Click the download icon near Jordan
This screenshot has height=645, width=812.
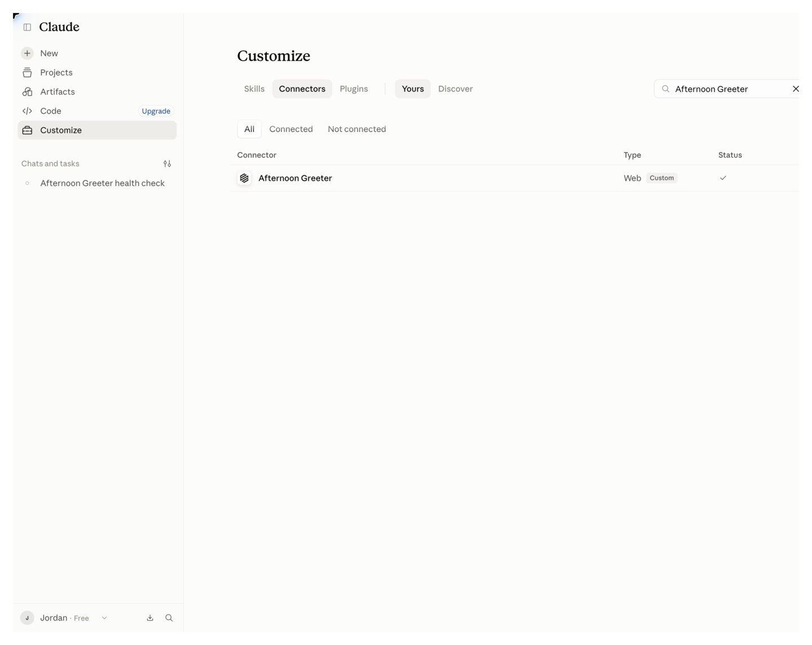150,618
